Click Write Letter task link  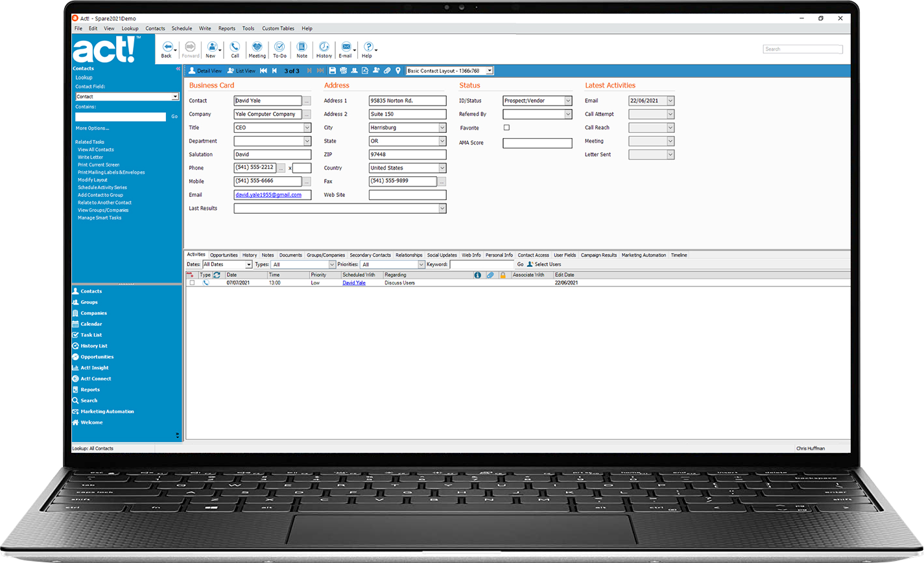click(90, 157)
